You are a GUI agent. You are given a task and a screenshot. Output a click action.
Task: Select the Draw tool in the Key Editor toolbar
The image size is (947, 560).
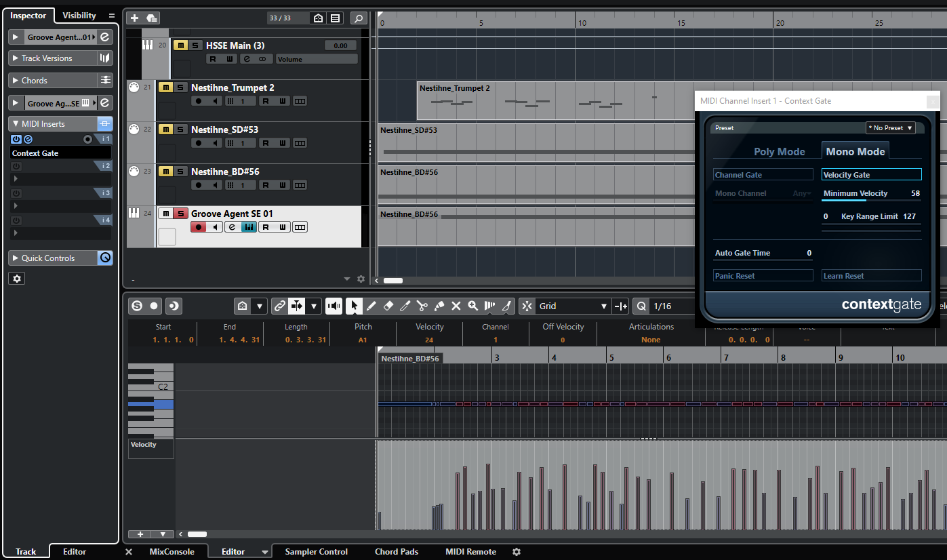tap(371, 306)
